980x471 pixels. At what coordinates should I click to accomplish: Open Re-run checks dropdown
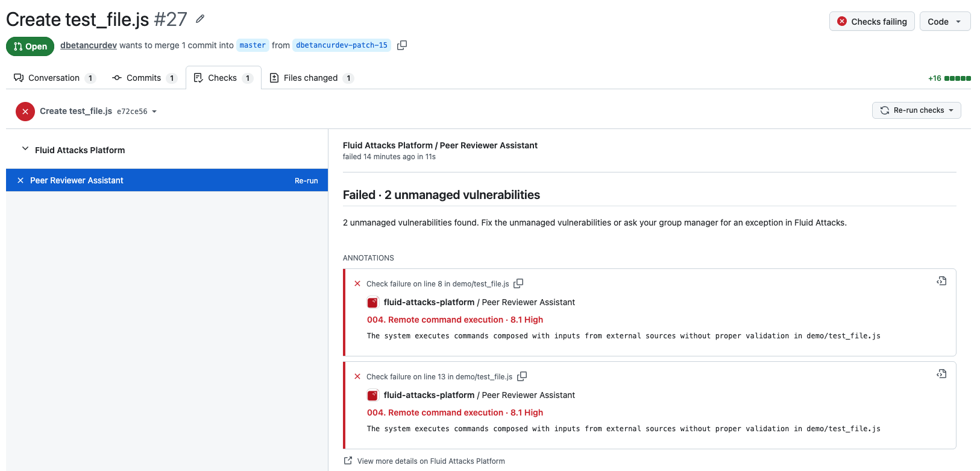pyautogui.click(x=917, y=110)
